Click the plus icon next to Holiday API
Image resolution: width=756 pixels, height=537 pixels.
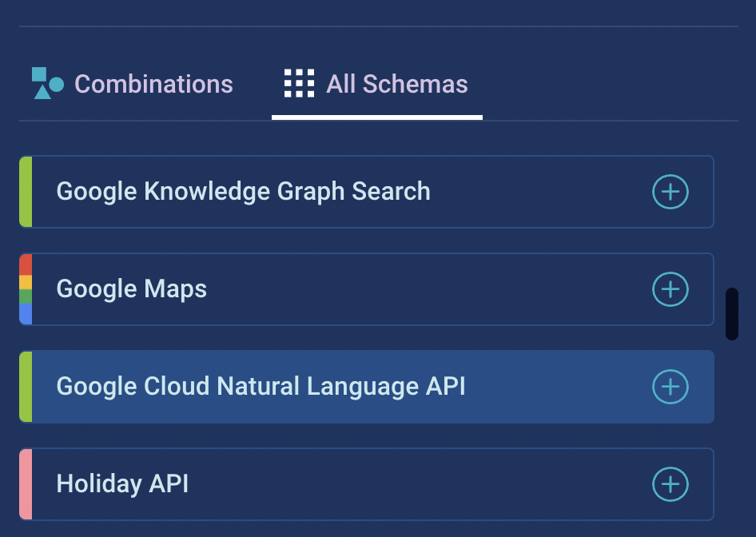670,484
